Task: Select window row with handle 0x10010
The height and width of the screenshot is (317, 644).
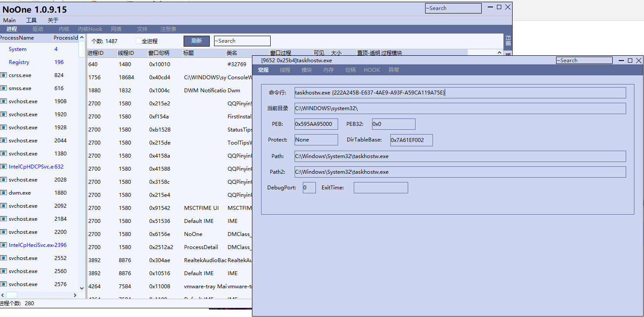Action: tap(170, 64)
